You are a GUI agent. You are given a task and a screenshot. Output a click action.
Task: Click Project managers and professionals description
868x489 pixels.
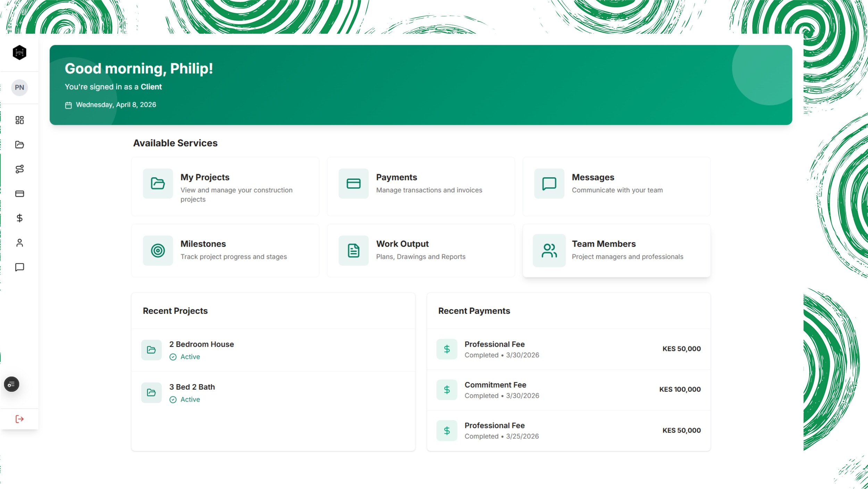[x=627, y=256]
